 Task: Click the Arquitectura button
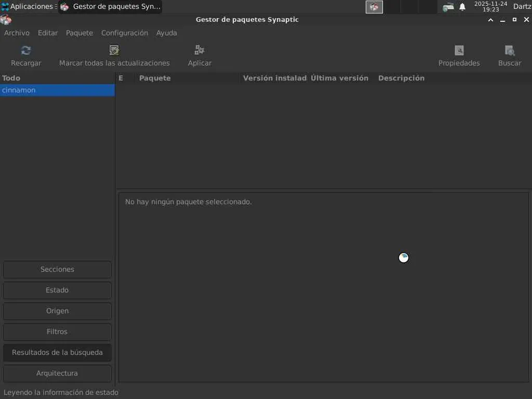(x=57, y=373)
